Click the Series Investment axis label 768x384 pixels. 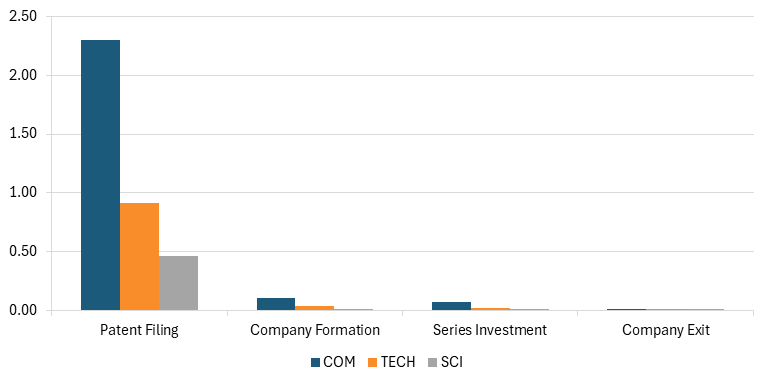(x=490, y=331)
